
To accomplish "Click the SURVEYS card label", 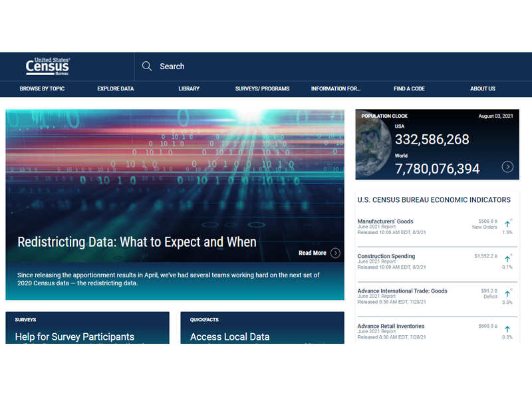I will pos(25,320).
